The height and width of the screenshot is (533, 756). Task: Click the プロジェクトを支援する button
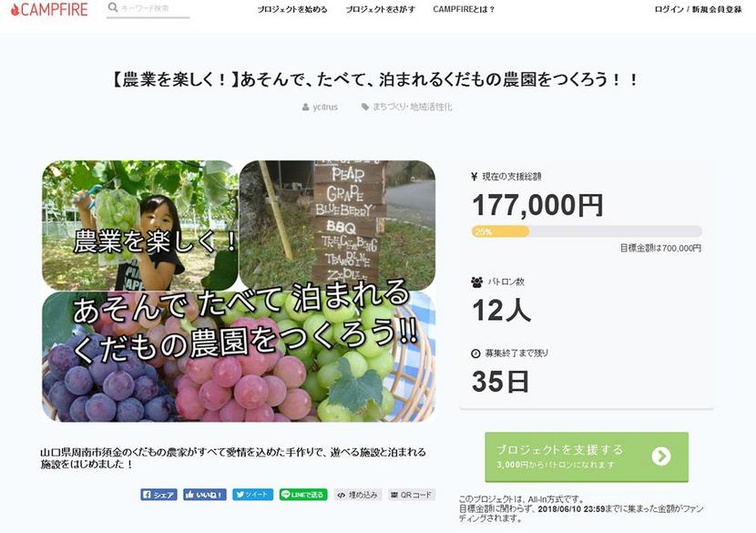point(587,456)
